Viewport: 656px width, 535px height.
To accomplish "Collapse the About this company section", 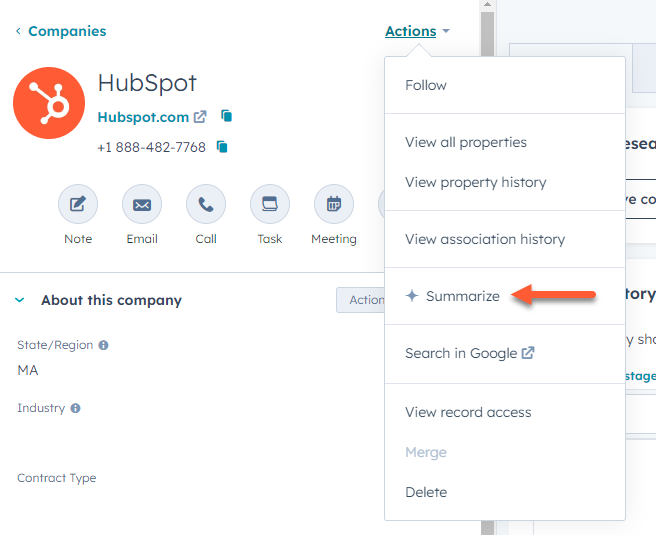I will [20, 300].
